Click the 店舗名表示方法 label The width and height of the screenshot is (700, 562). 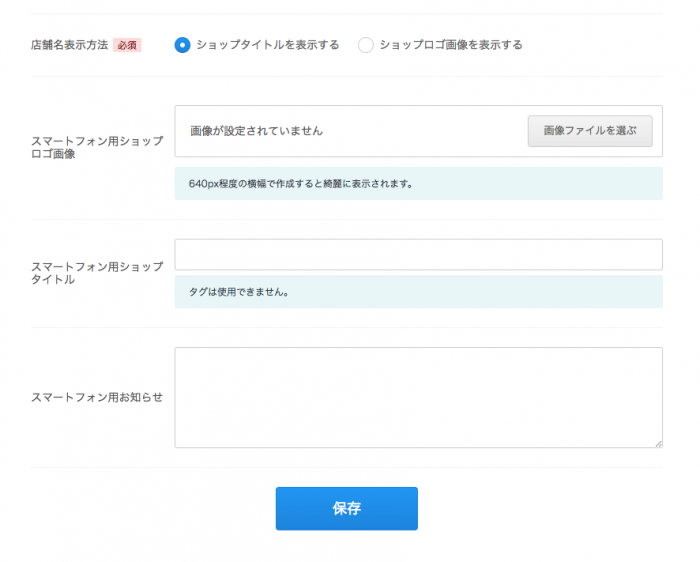pyautogui.click(x=69, y=45)
